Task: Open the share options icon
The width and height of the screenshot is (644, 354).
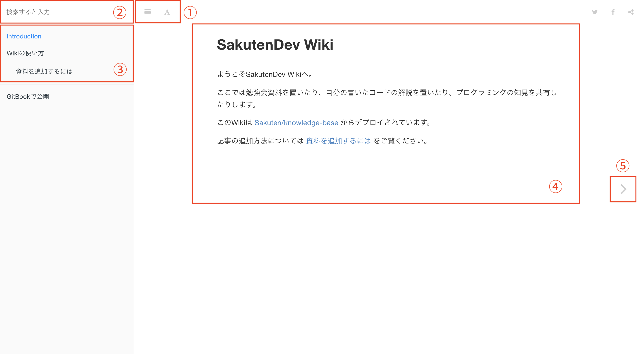Action: 631,12
